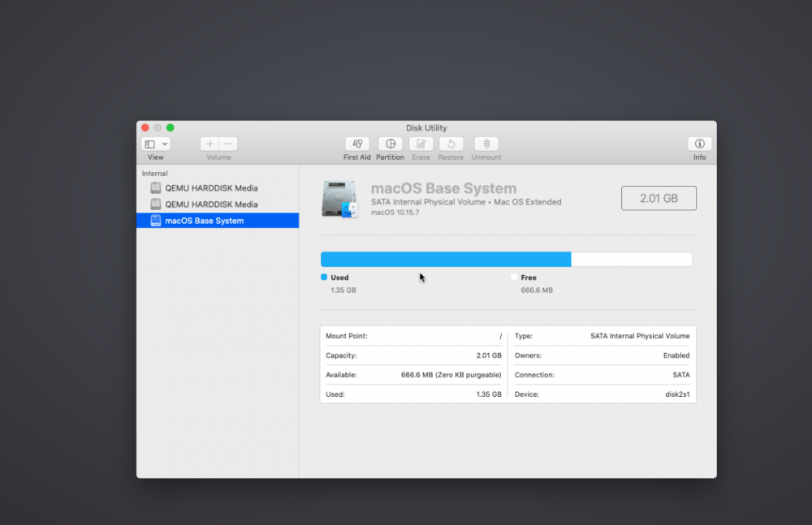The image size is (812, 525).
Task: Select the first QEMU HARDDISK Media
Action: (218, 188)
